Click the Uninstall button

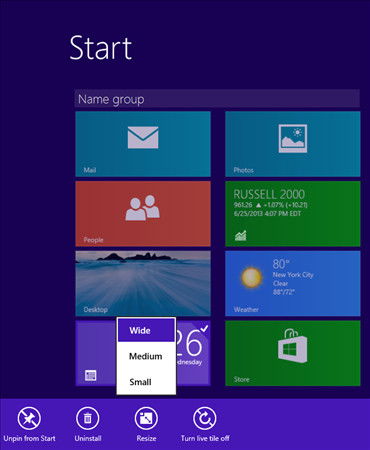click(88, 424)
